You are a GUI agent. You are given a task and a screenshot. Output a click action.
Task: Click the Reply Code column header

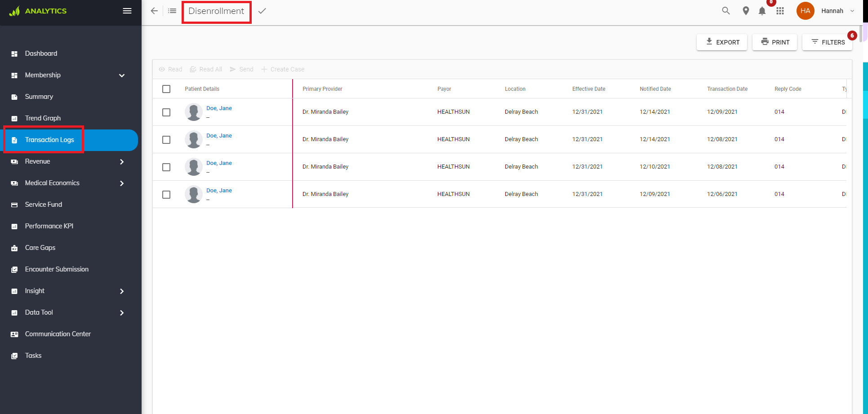pyautogui.click(x=788, y=89)
